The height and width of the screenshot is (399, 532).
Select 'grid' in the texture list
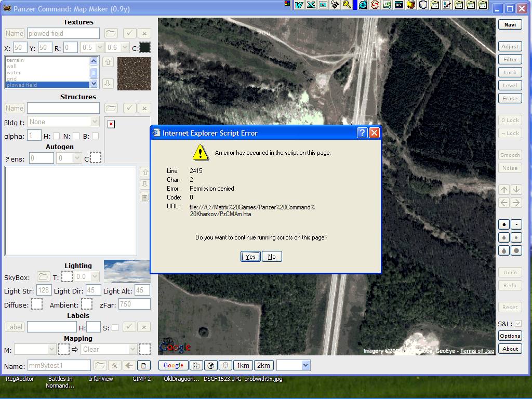(x=47, y=79)
